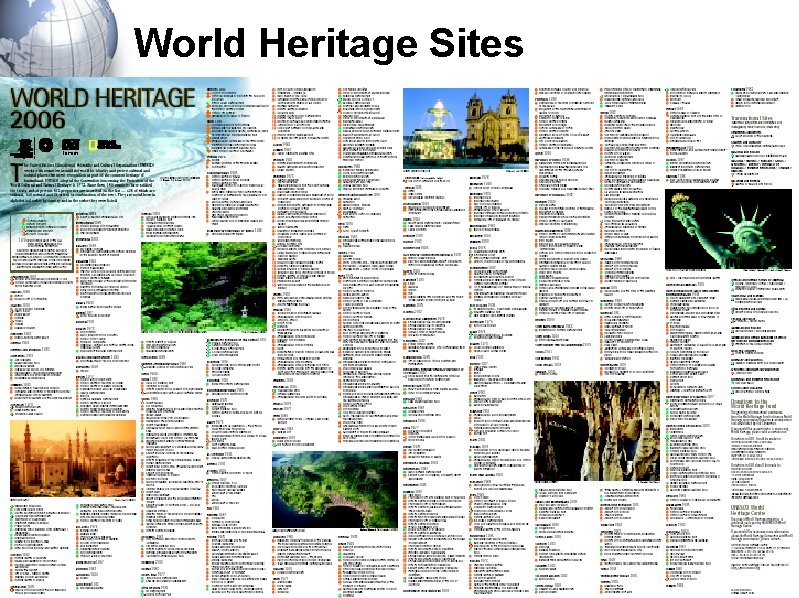The height and width of the screenshot is (598, 799).
Task: Open the green forest garden photo
Action: coord(204,287)
